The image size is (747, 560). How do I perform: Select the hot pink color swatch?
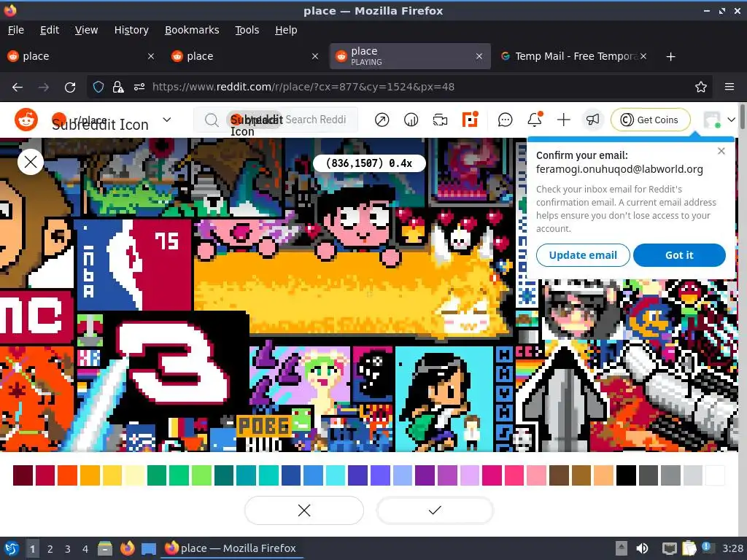[514, 475]
